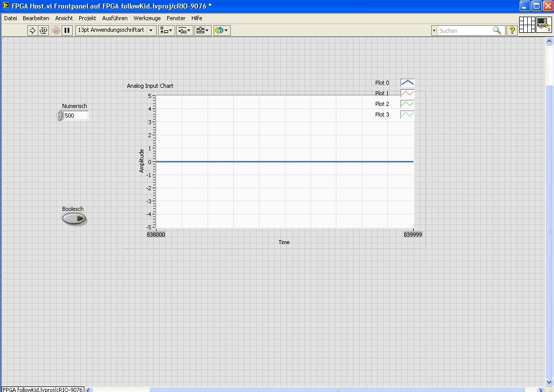Click the Run Continuously button
The width and height of the screenshot is (554, 392).
click(x=43, y=30)
